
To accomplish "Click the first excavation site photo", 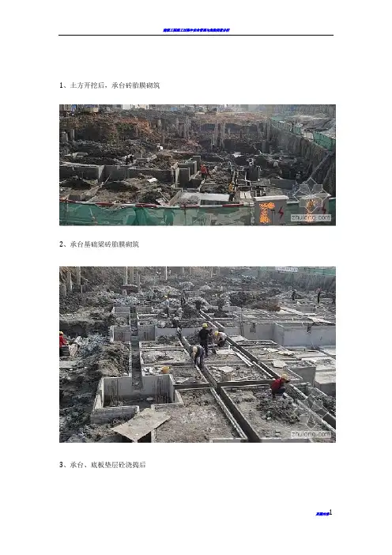I will (198, 165).
